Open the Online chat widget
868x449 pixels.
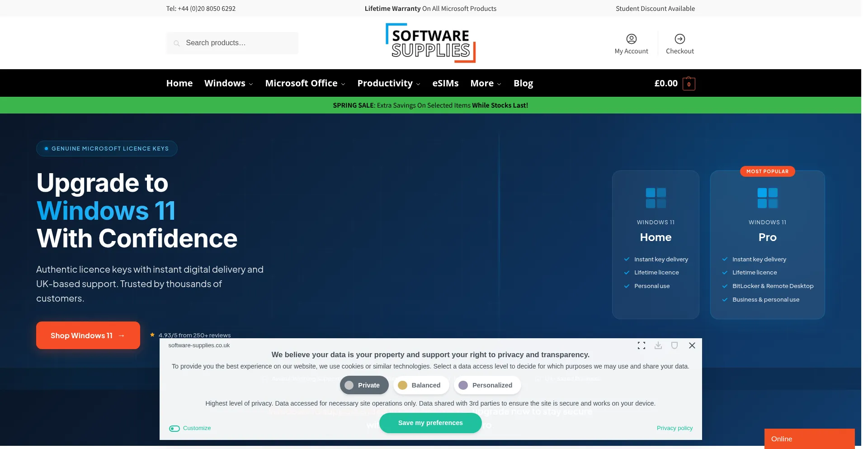tap(809, 439)
